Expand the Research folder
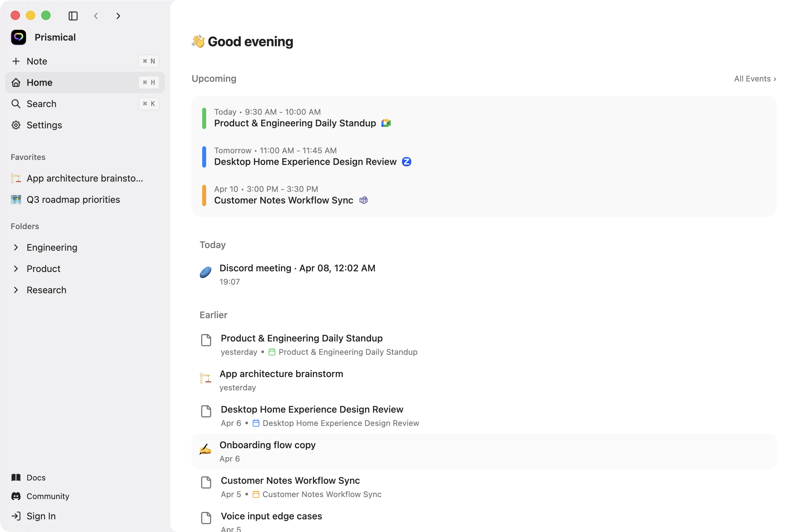 [16, 290]
